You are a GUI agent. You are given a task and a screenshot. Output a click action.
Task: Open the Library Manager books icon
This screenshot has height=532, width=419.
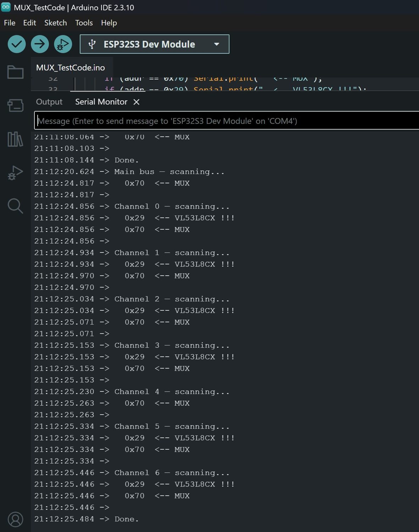15,139
